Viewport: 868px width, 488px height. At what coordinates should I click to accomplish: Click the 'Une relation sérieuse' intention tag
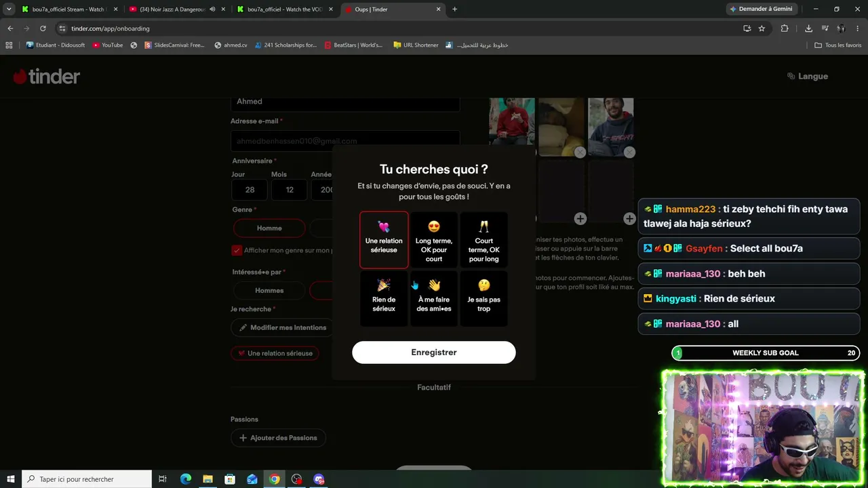[x=275, y=353]
